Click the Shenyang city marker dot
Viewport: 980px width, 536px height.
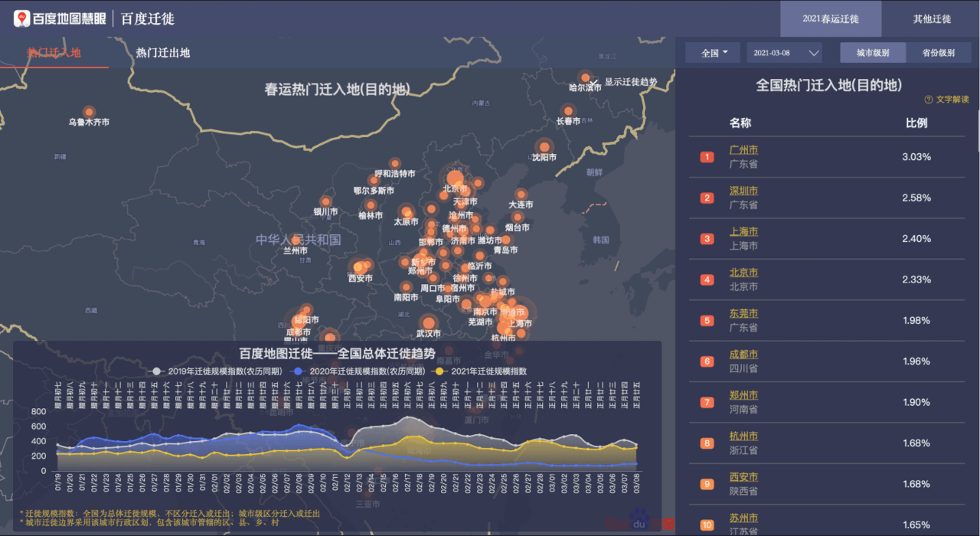tap(544, 147)
